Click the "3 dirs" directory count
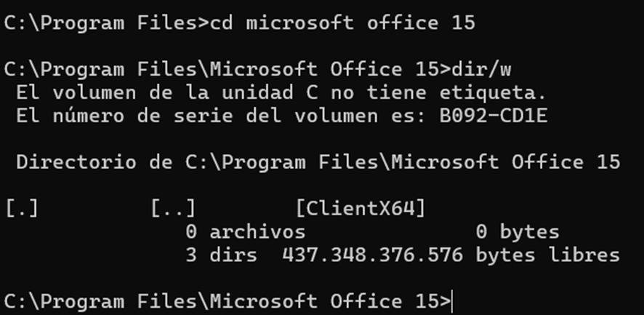This screenshot has width=644, height=315. (220, 255)
